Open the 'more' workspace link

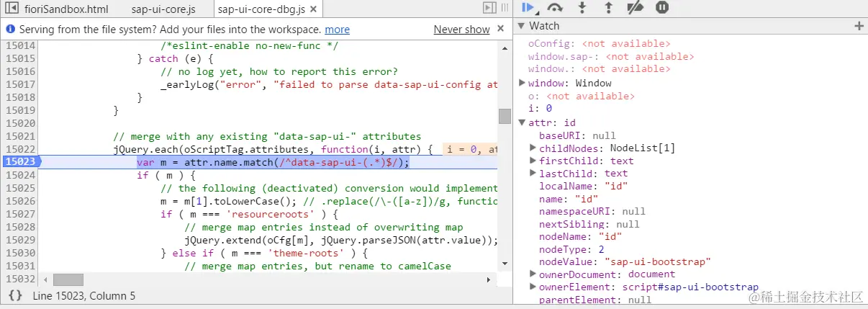337,30
